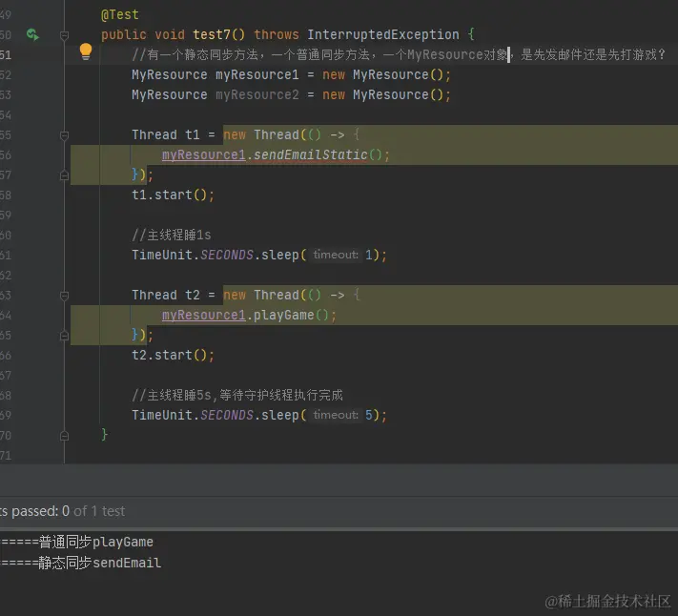Image resolution: width=678 pixels, height=616 pixels.
Task: Run test7 via green gutter run icon
Action: pyautogui.click(x=32, y=34)
